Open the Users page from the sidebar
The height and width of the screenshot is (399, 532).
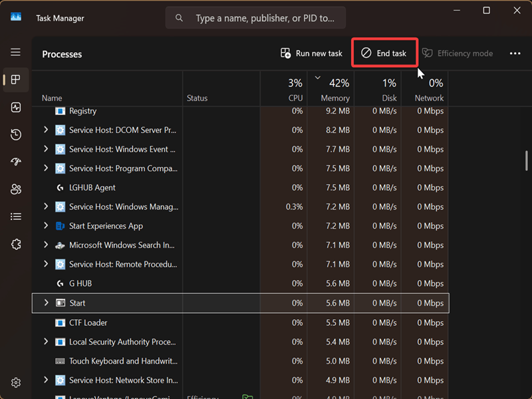pos(15,189)
